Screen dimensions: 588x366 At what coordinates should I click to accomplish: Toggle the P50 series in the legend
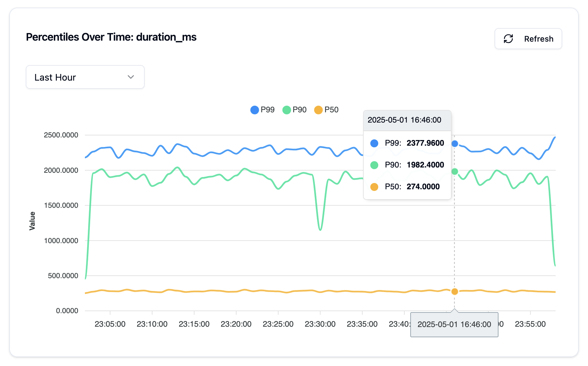tap(326, 110)
